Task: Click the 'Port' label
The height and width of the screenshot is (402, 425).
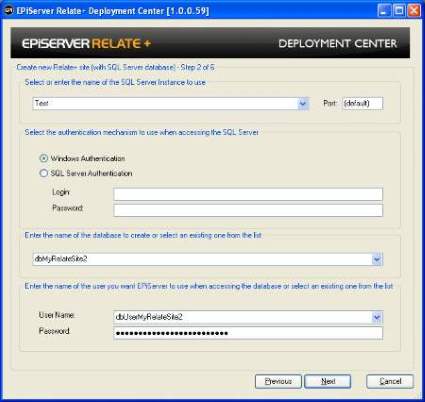Action: [330, 103]
